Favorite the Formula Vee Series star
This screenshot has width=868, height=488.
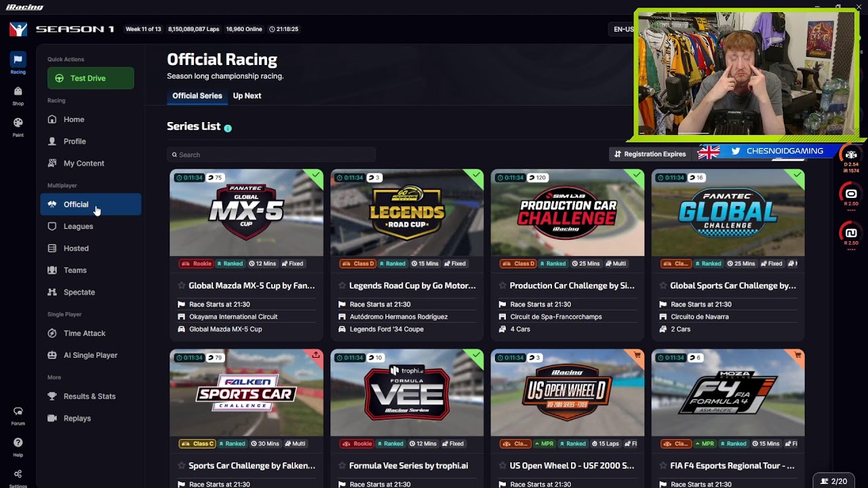(342, 466)
